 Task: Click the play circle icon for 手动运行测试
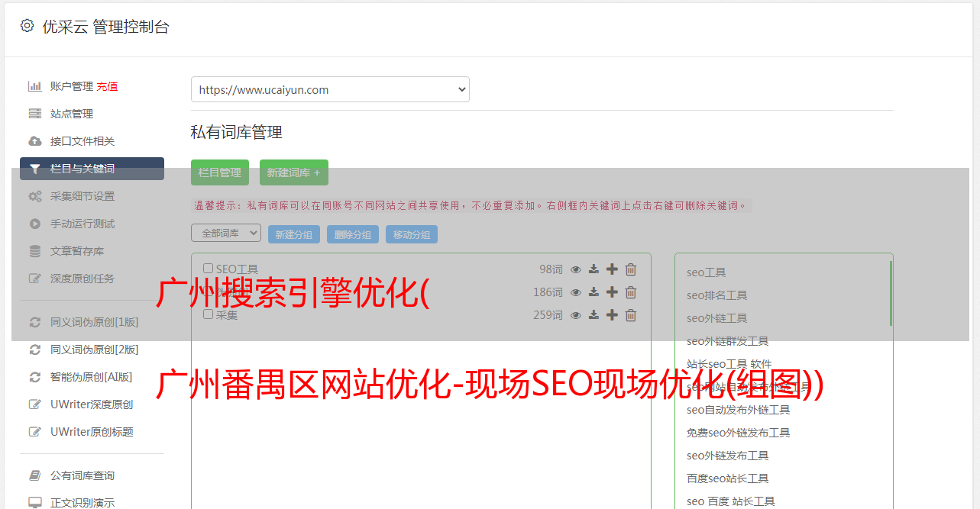(x=34, y=224)
